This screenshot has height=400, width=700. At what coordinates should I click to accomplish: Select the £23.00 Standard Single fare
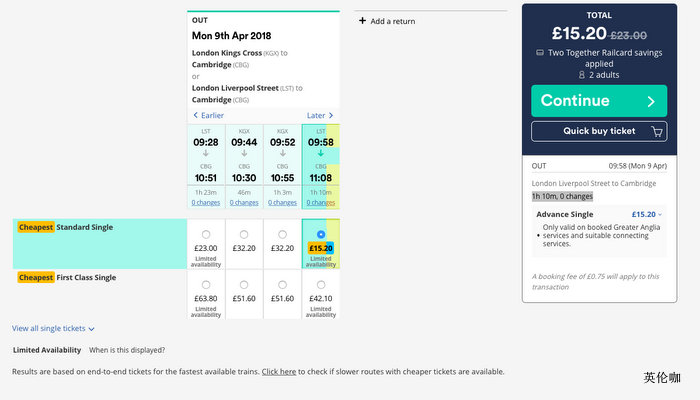[206, 234]
